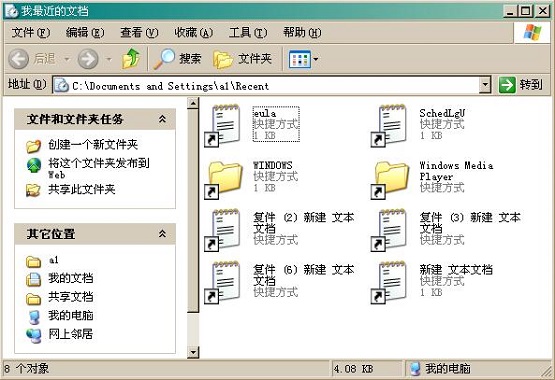The image size is (555, 380).
Task: Select 复件 (6) 新建 文本文档 shortcut icon
Action: pos(223,282)
